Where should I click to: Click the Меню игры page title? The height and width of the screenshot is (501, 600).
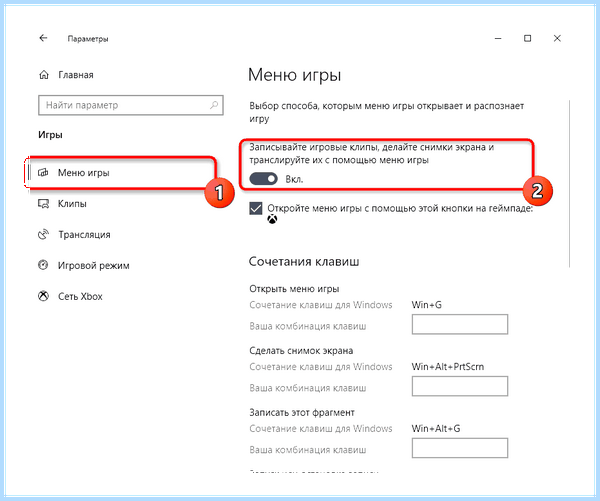[x=294, y=75]
